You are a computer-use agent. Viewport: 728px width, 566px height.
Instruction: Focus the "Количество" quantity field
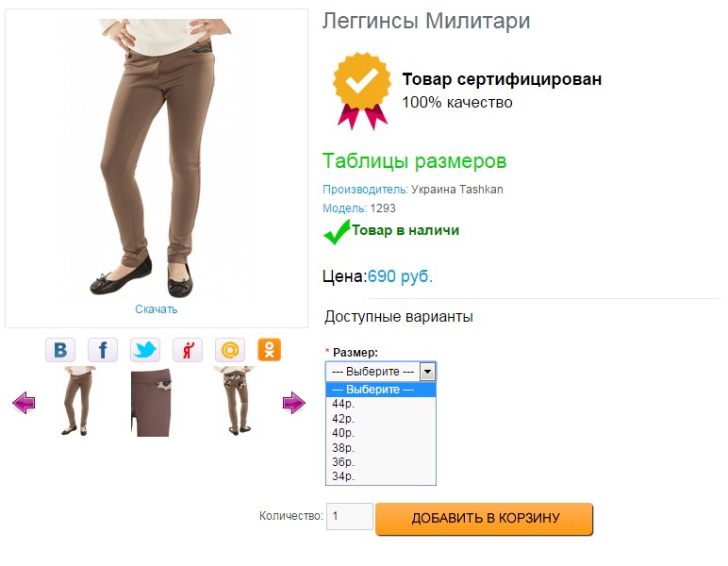(x=349, y=517)
